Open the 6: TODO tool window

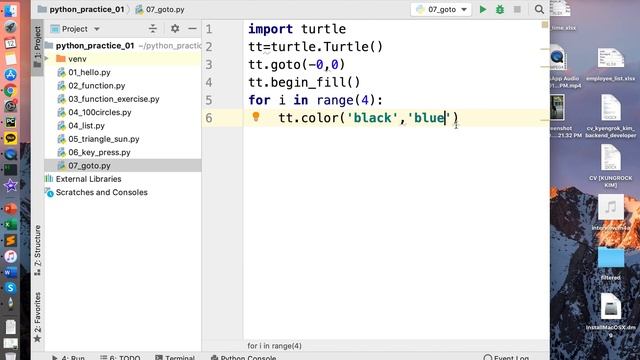120,357
